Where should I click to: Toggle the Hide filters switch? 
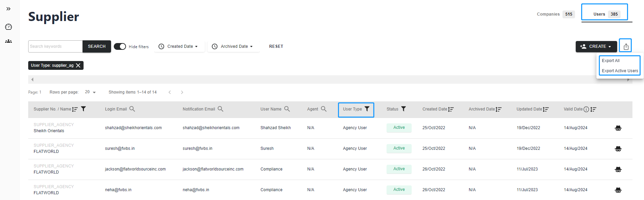pyautogui.click(x=120, y=46)
